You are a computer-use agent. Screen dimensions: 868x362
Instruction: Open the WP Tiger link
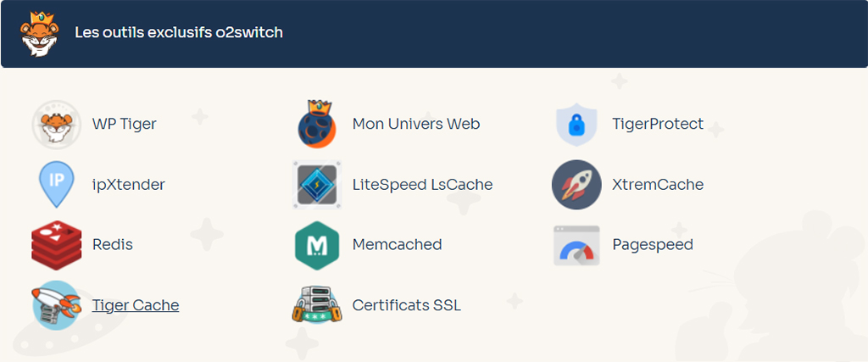click(124, 124)
